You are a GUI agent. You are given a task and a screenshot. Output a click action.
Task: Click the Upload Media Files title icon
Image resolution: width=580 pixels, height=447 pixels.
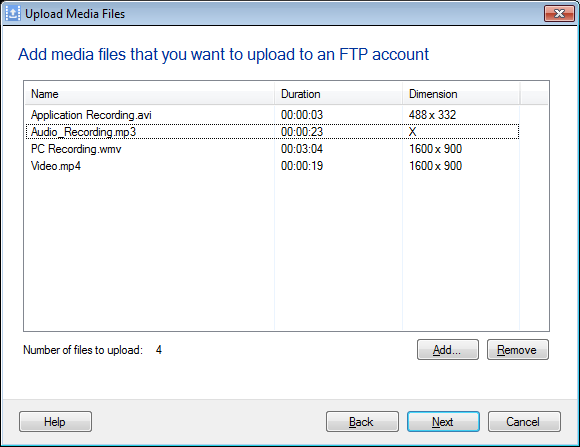13,14
